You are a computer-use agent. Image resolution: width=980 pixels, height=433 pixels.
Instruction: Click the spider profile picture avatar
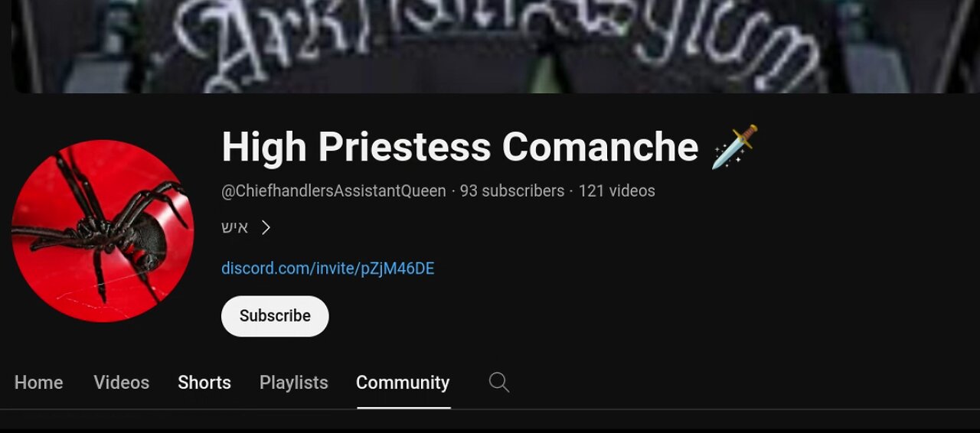pos(103,230)
